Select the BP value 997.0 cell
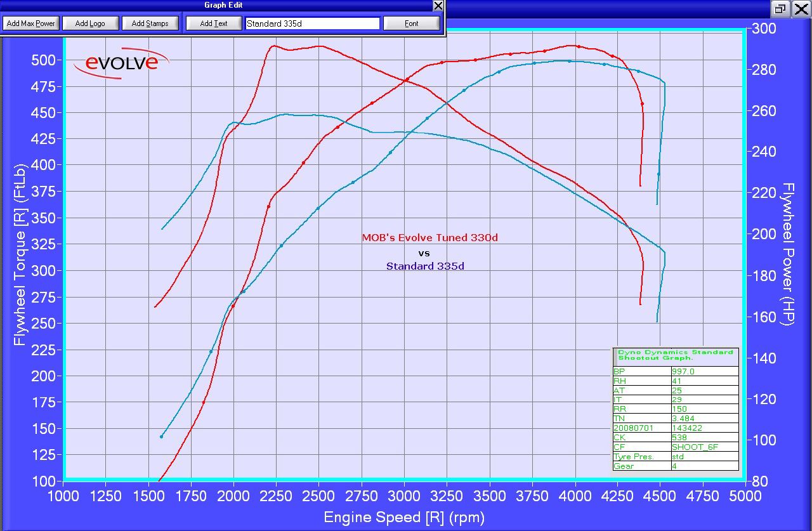This screenshot has width=812, height=531. (704, 371)
